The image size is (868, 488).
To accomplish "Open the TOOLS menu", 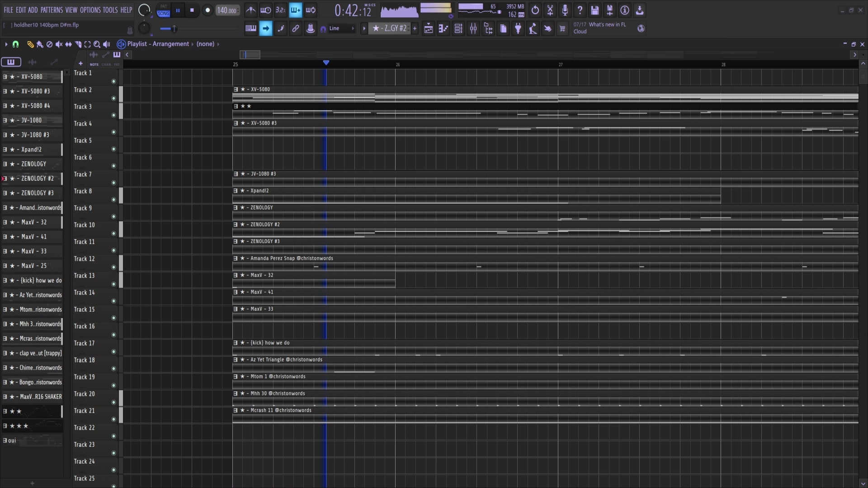I will pyautogui.click(x=110, y=10).
